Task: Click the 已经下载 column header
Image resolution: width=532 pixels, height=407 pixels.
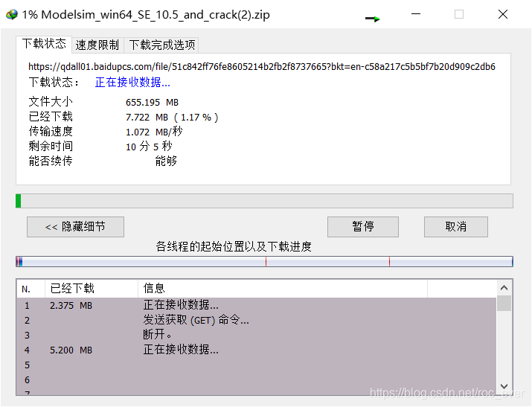Action: [92, 289]
